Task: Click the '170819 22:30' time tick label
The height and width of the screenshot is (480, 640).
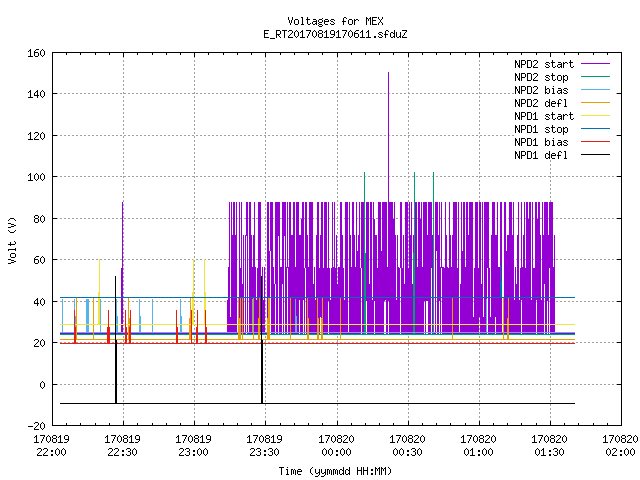Action: (x=122, y=446)
